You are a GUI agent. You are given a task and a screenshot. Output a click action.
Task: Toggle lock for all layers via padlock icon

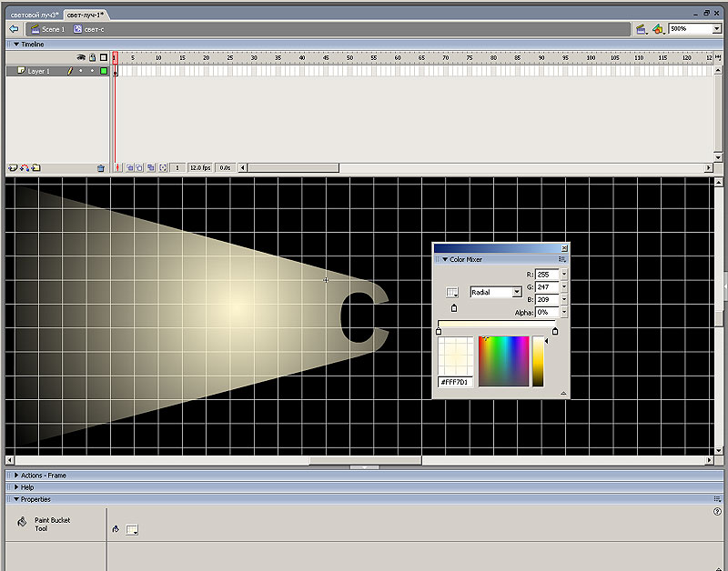point(92,57)
